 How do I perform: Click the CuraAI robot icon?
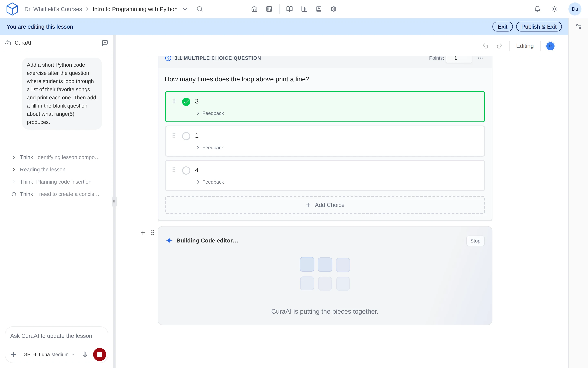8,43
